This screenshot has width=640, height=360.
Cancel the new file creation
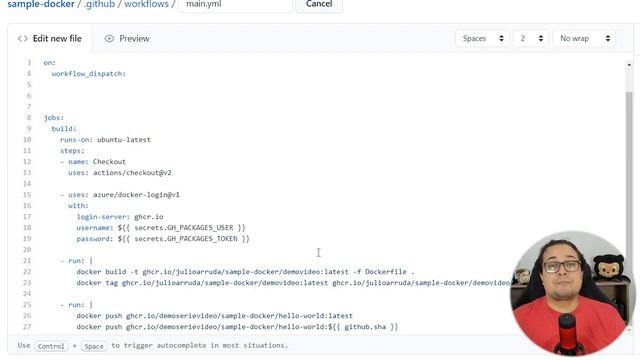(319, 5)
